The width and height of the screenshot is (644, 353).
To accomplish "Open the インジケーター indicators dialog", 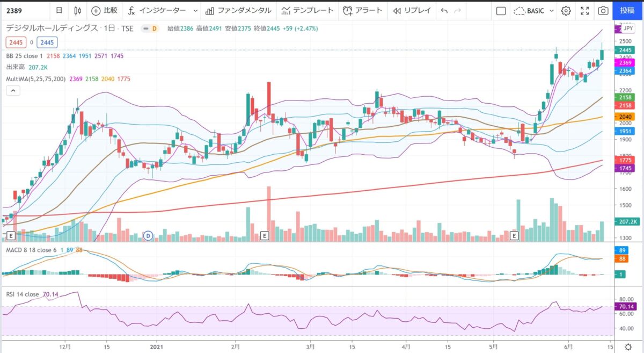I will coord(157,10).
